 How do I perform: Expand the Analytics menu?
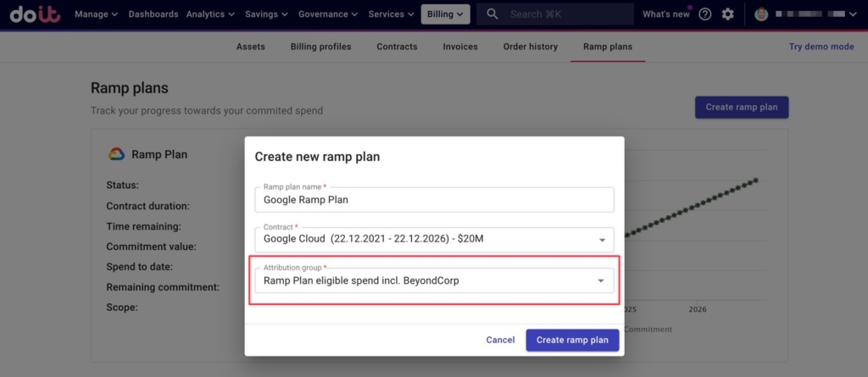coord(210,14)
